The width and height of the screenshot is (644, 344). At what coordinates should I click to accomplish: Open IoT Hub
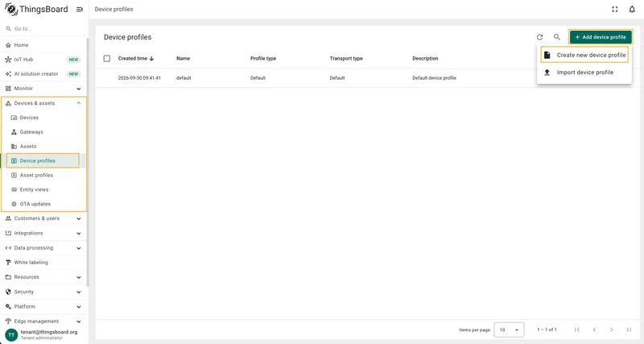[44, 60]
